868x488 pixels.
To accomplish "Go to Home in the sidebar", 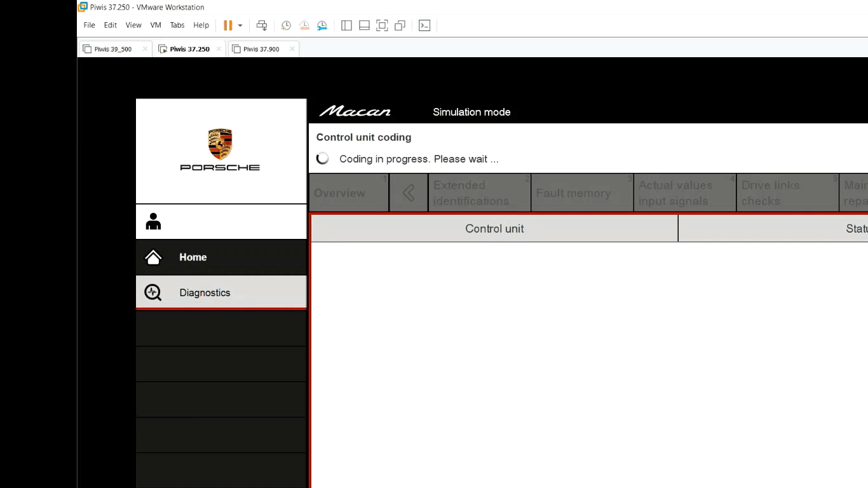I will click(221, 257).
